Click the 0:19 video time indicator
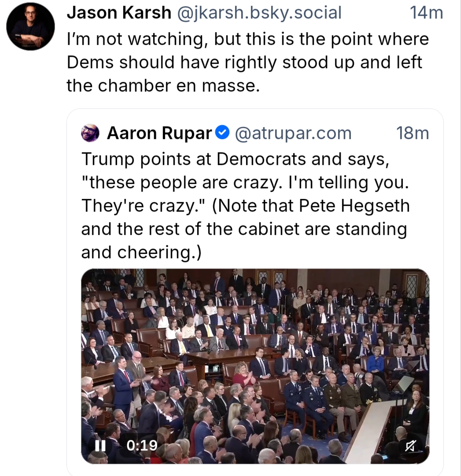 [142, 446]
